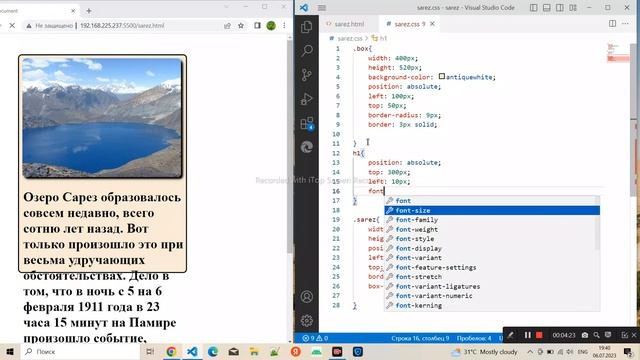Image resolution: width=640 pixels, height=360 pixels.
Task: Open the Search view in VS Code
Action: coord(307,51)
